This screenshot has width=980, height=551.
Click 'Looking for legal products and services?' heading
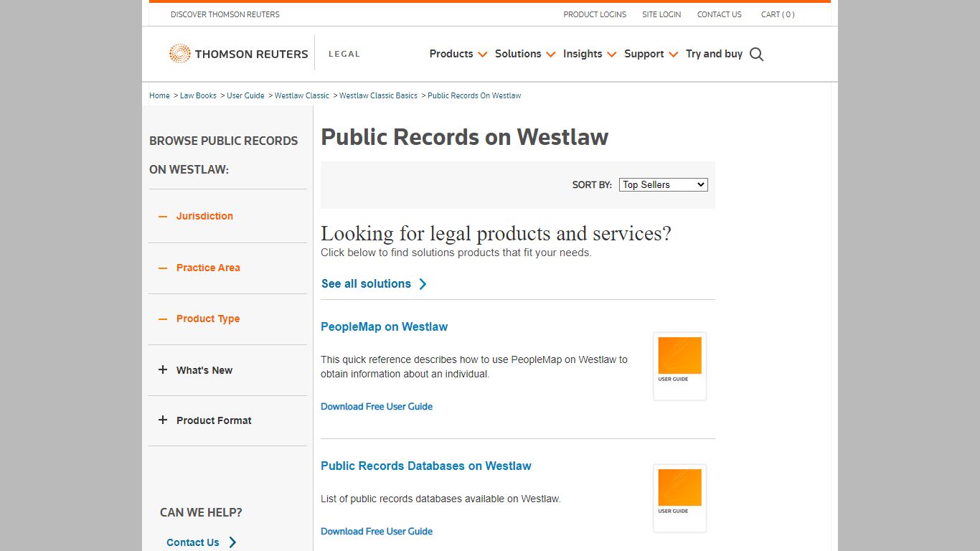496,234
